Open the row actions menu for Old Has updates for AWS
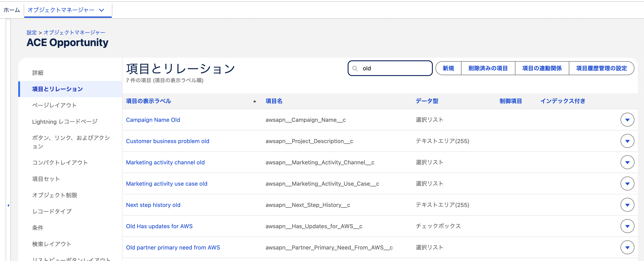Image resolution: width=644 pixels, height=261 pixels. tap(627, 226)
